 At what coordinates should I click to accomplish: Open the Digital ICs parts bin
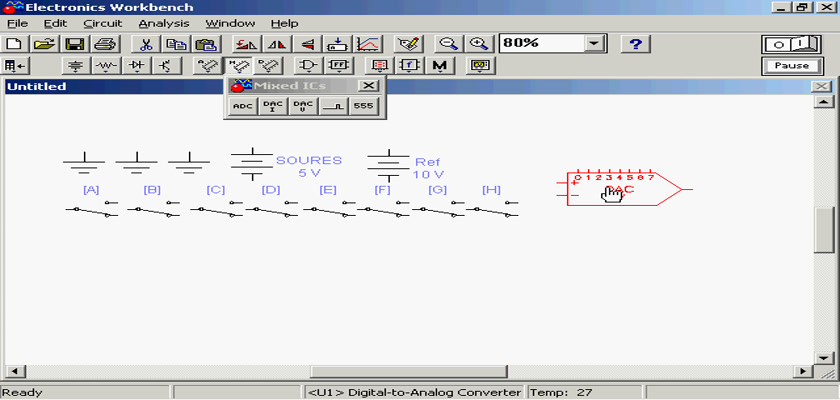[267, 66]
